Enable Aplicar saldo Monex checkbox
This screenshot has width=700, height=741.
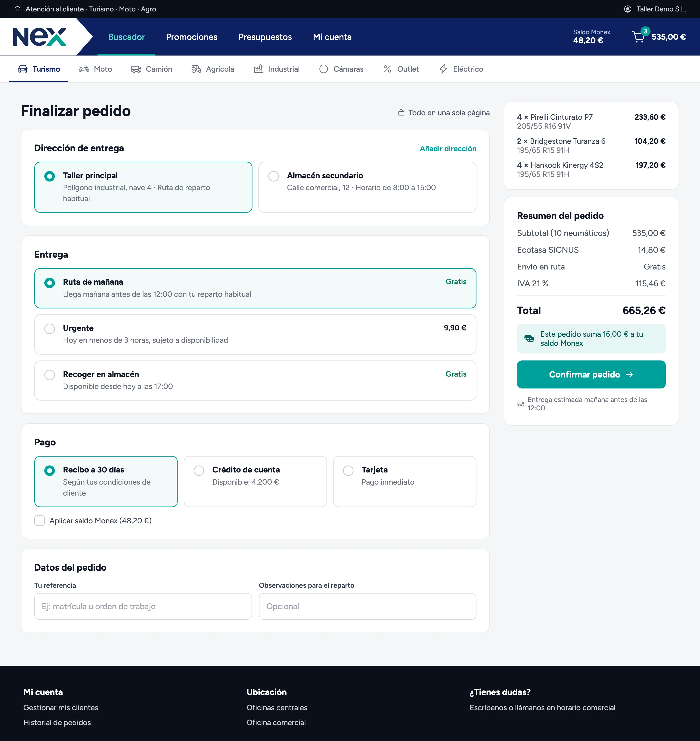coord(40,520)
